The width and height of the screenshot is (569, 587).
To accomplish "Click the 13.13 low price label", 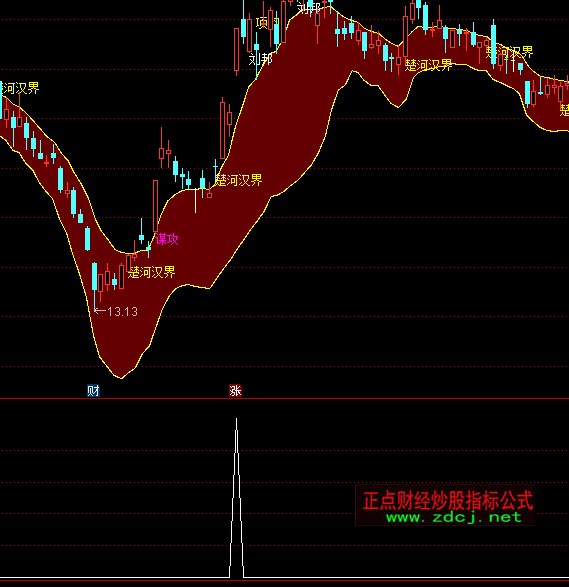I will [122, 311].
